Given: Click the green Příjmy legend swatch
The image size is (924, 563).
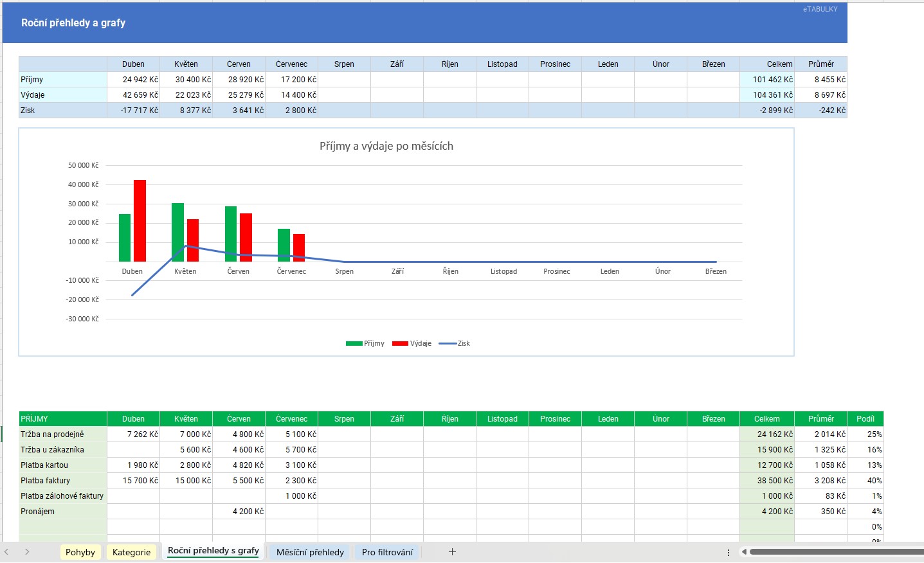Looking at the screenshot, I should 354,344.
